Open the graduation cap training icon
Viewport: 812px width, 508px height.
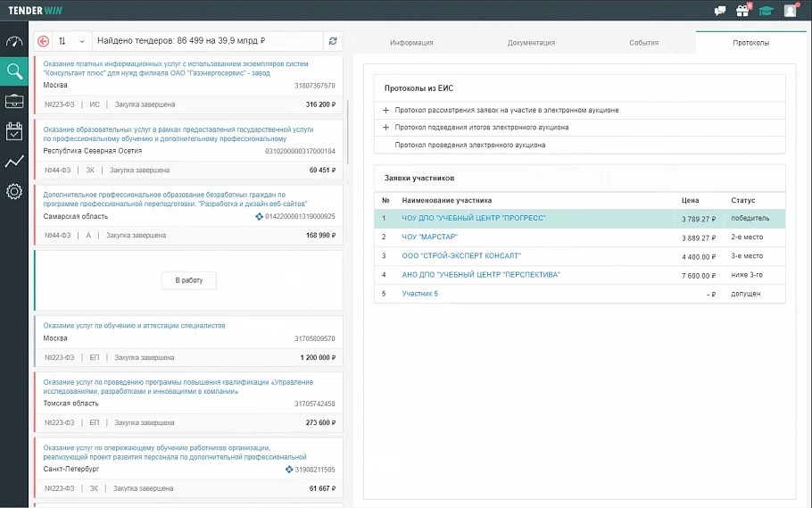[x=766, y=11]
